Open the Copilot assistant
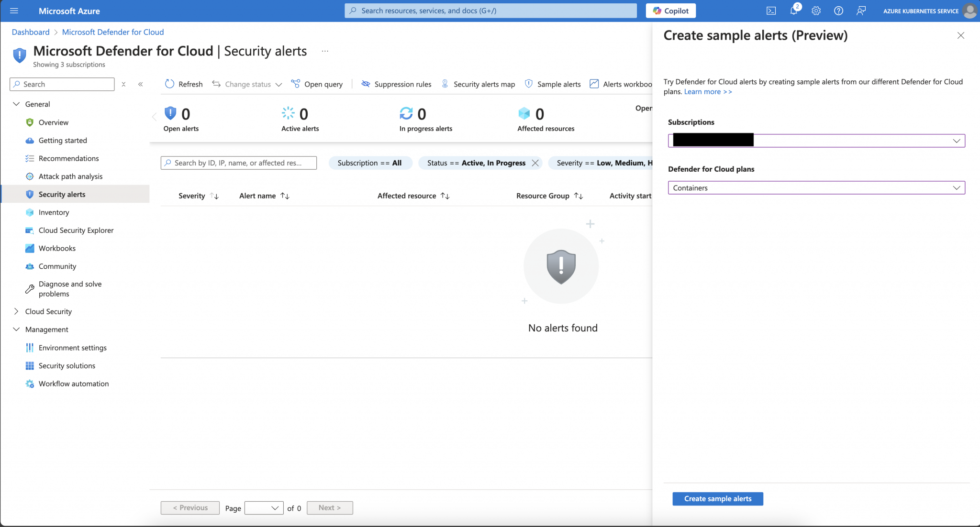The width and height of the screenshot is (980, 527). coord(670,11)
